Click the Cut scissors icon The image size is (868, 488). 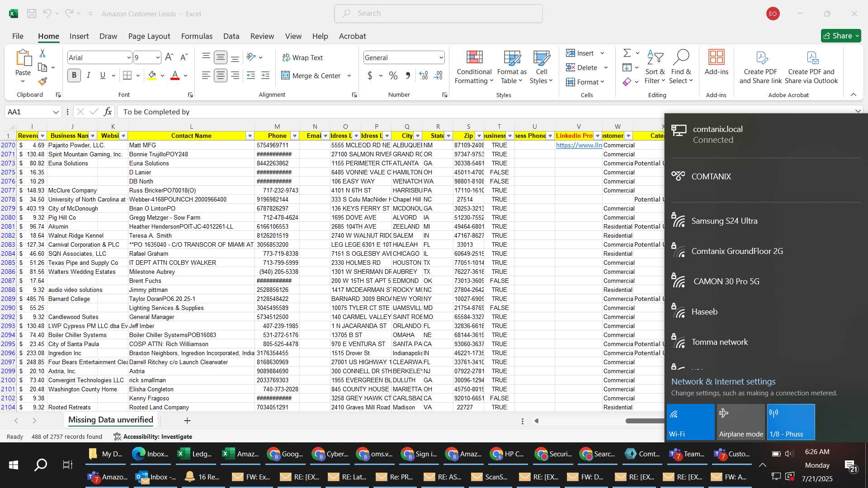tap(42, 53)
